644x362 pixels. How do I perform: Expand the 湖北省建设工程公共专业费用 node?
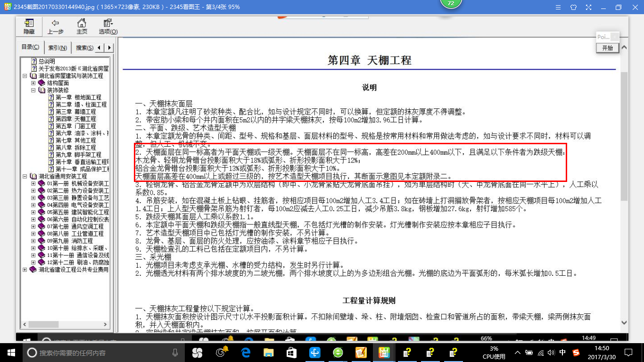point(25,270)
